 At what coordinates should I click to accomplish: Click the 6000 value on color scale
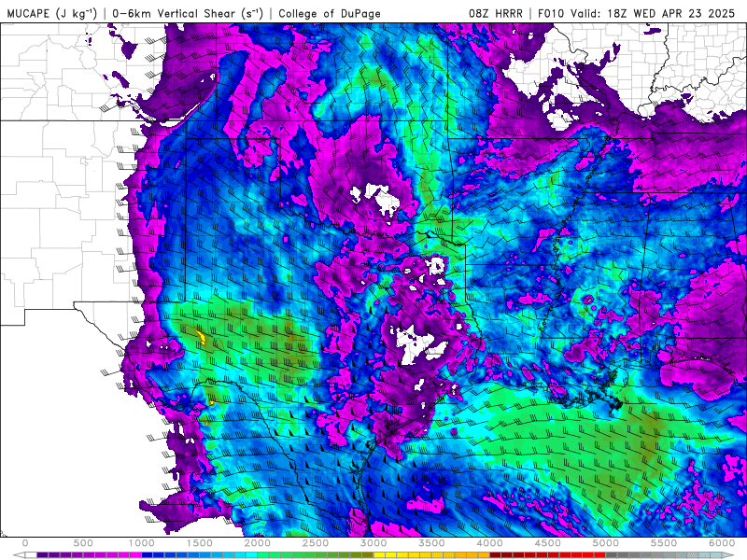click(722, 543)
